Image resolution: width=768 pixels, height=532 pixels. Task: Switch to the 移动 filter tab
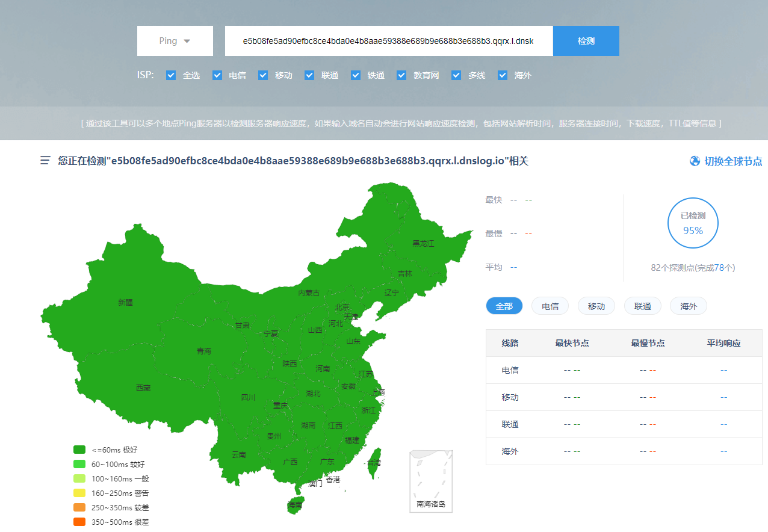[596, 306]
